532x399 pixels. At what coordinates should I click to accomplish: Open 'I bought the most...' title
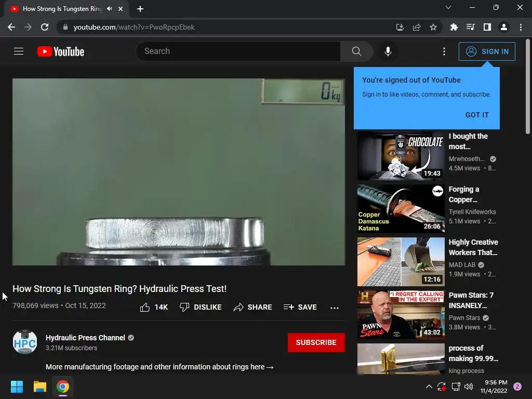[x=468, y=141]
